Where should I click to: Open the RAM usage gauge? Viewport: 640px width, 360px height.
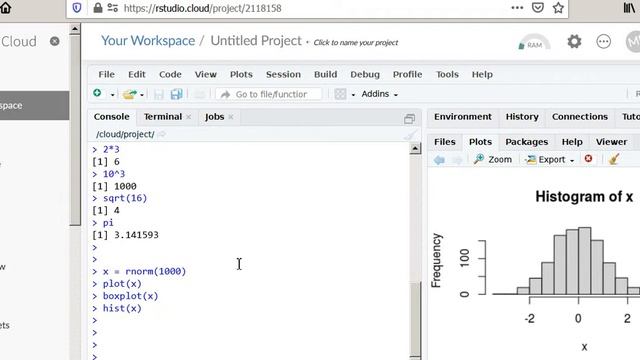coord(533,43)
